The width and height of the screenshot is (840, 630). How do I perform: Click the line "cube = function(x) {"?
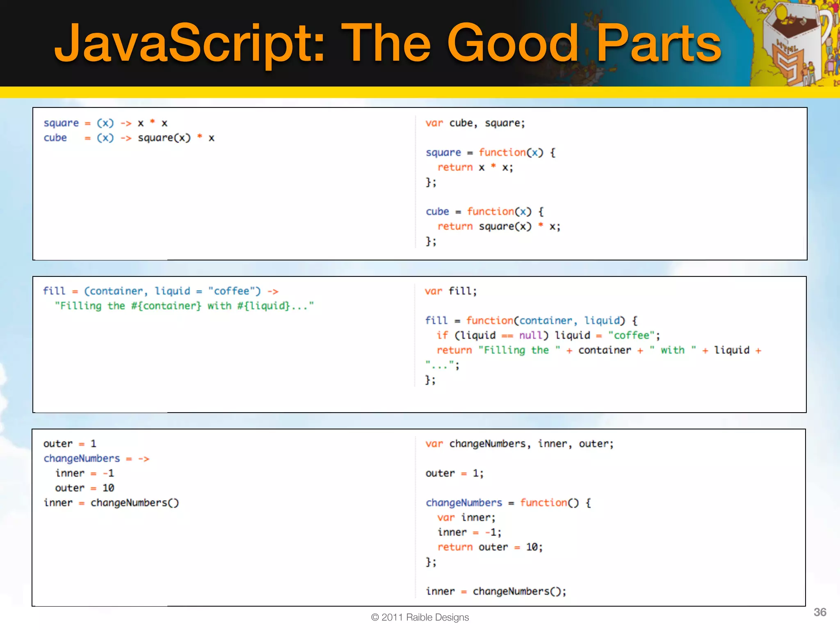485,212
